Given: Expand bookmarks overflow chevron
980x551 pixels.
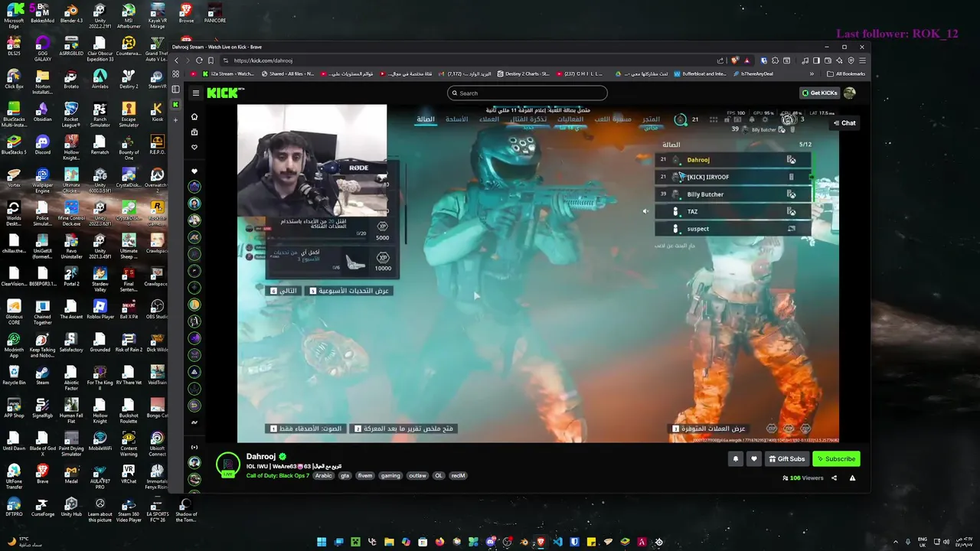Looking at the screenshot, I should 812,74.
